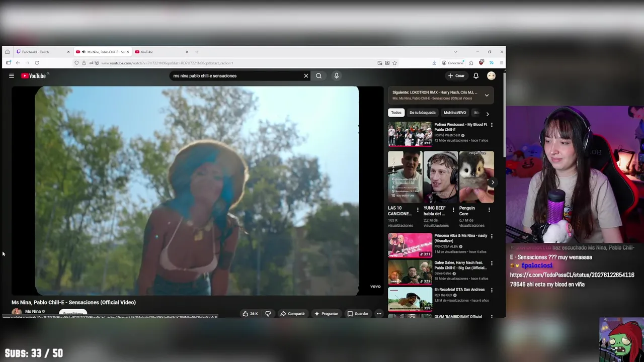Image resolution: width=644 pixels, height=362 pixels.
Task: Go to YouTube home via the logo
Action: click(x=33, y=76)
